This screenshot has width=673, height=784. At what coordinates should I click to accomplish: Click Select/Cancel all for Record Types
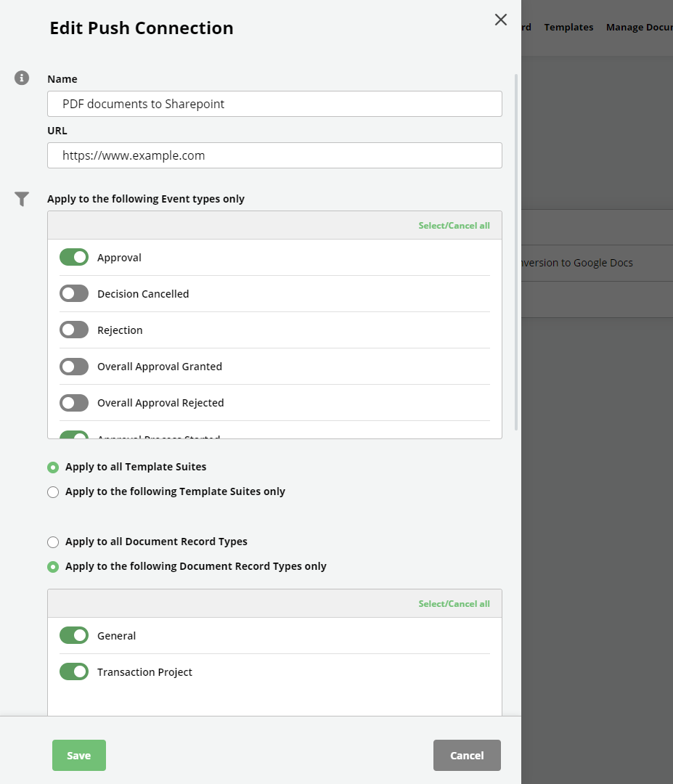click(x=454, y=604)
